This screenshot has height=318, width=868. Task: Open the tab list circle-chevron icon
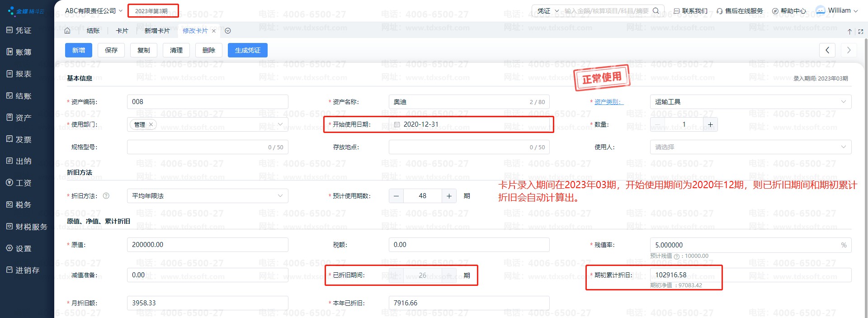(x=228, y=31)
